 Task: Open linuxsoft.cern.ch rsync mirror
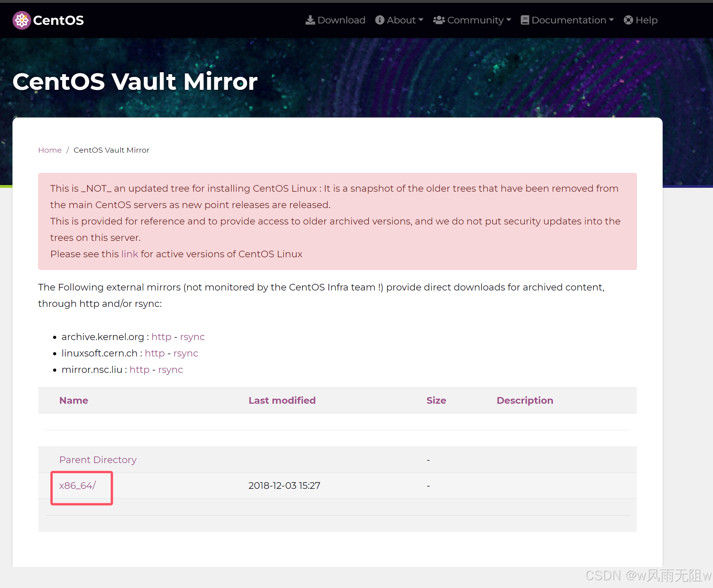pyautogui.click(x=185, y=353)
